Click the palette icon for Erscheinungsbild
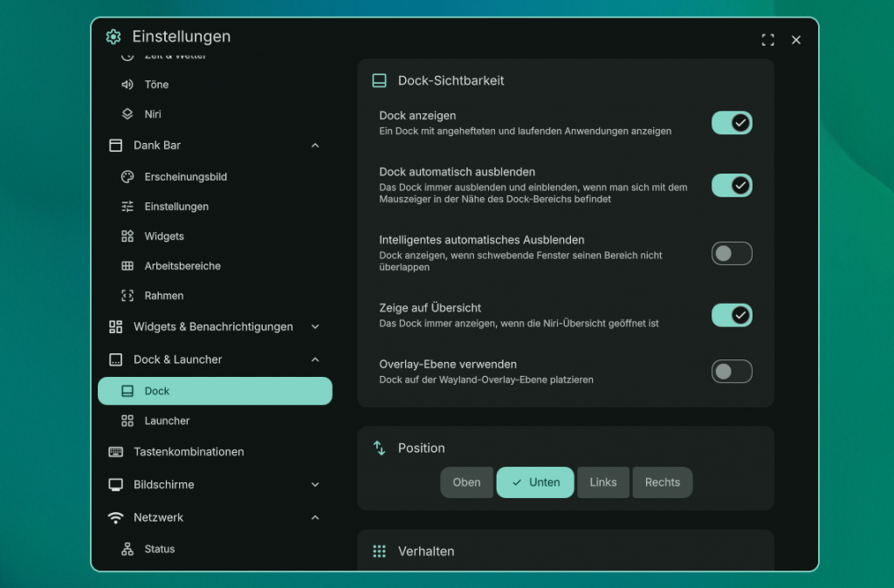The image size is (894, 588). tap(127, 176)
